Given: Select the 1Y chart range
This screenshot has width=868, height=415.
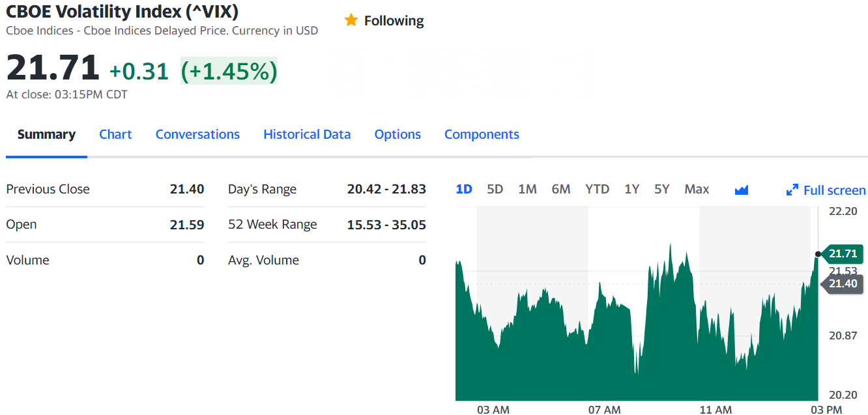Looking at the screenshot, I should [x=631, y=189].
